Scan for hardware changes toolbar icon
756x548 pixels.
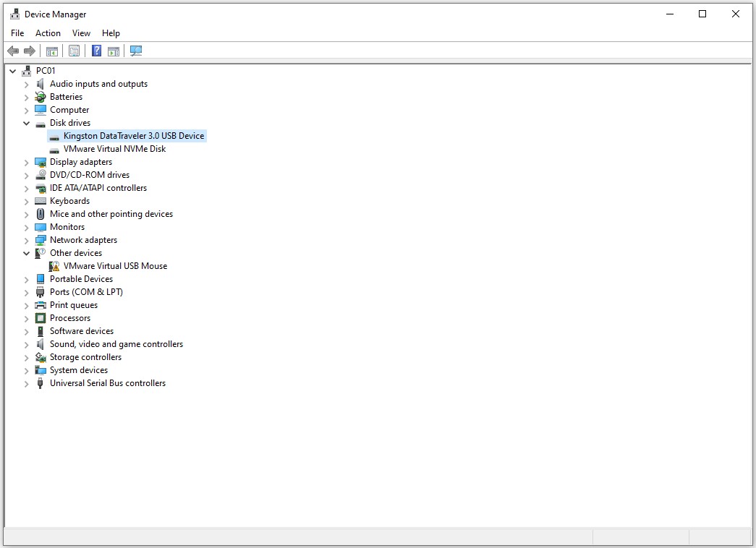tap(136, 51)
